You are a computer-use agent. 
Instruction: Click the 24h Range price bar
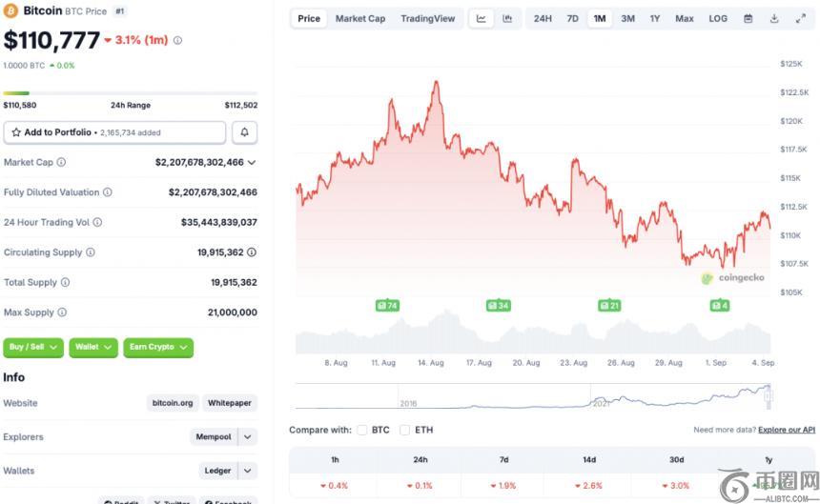(130, 93)
